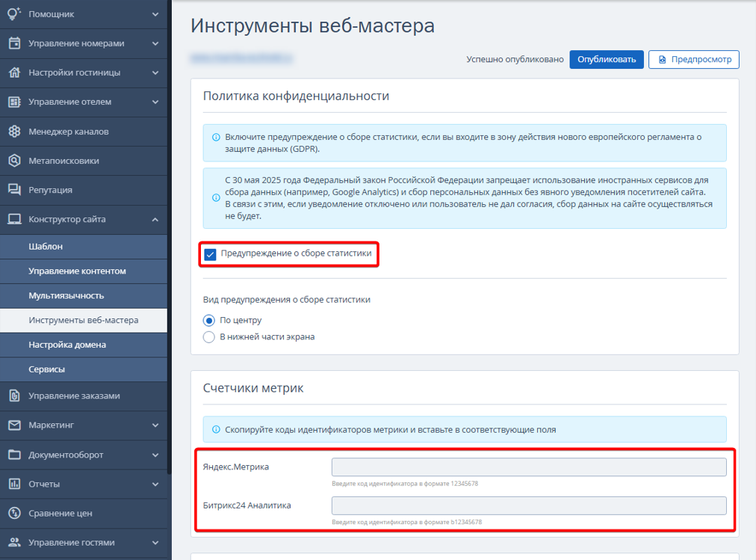Expand the Документооборот chevron

155,455
